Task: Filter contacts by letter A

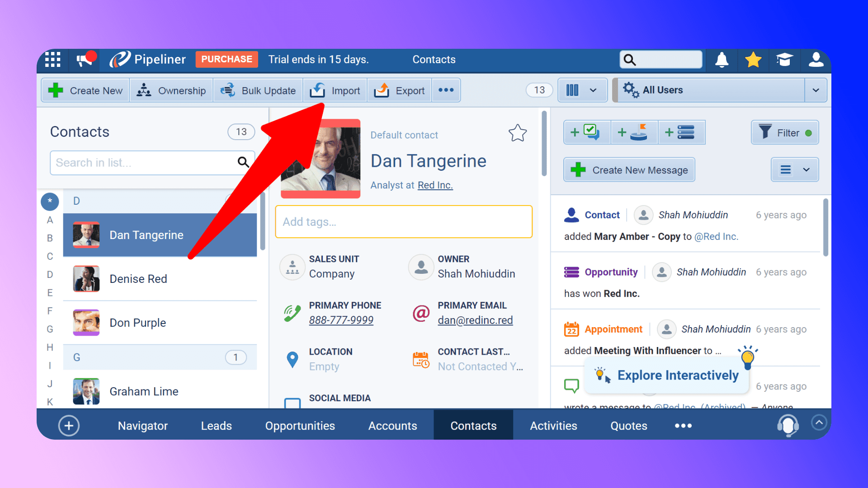Action: (x=50, y=220)
